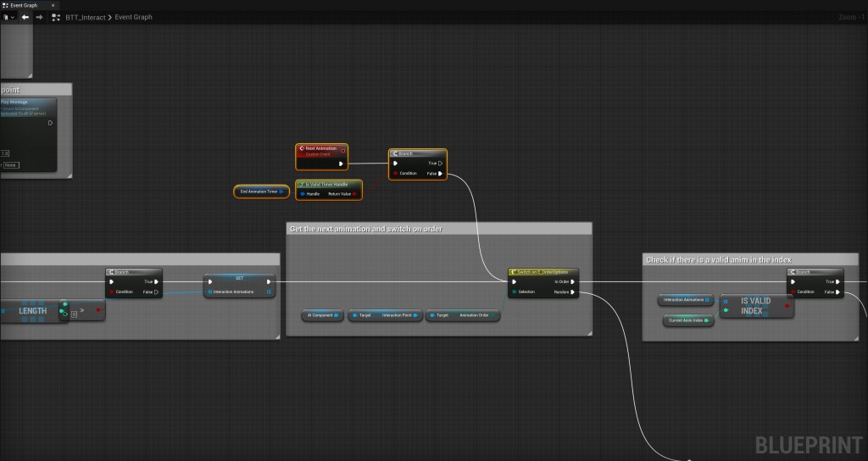
Task: Click the red Return Value pin
Action: tap(354, 194)
